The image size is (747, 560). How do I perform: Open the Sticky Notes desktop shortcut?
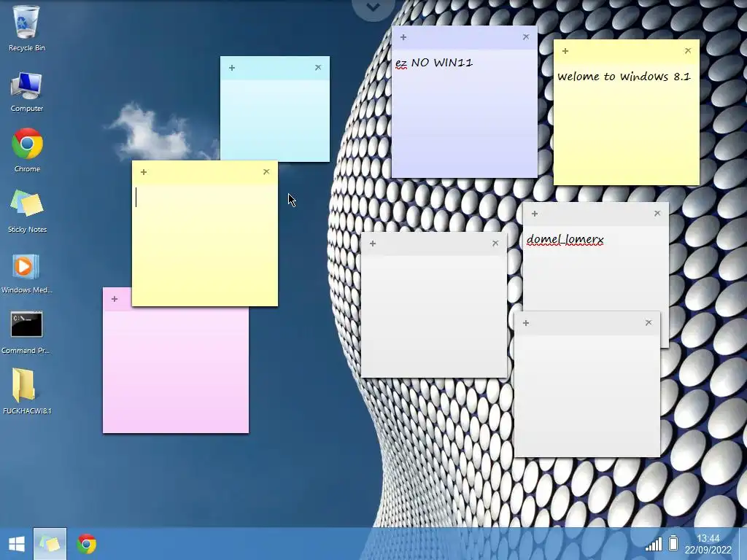click(x=27, y=211)
